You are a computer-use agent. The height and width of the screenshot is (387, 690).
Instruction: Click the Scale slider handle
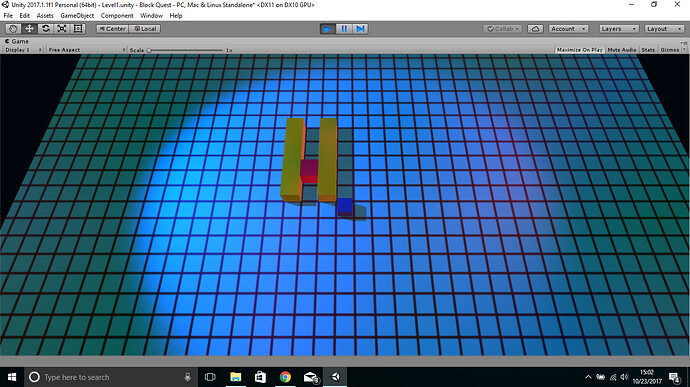click(149, 50)
